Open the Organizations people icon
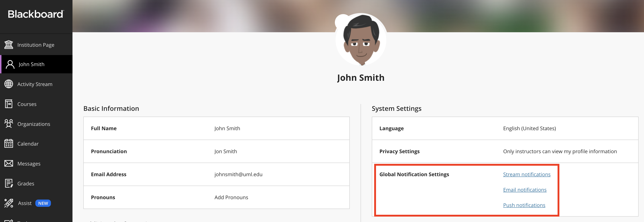 tap(9, 124)
